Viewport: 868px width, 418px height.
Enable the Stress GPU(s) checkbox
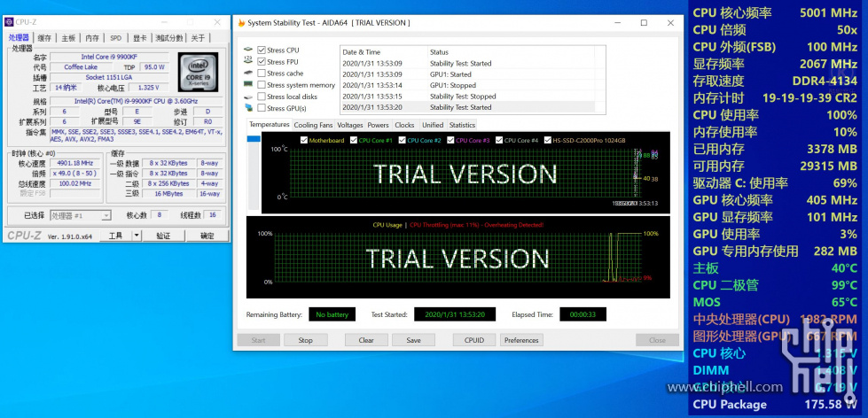click(x=262, y=108)
